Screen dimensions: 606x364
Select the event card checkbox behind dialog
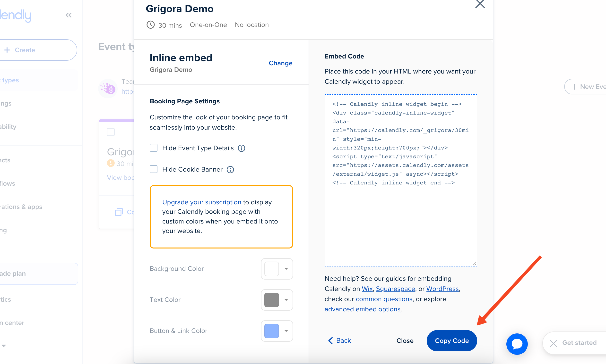point(111,132)
